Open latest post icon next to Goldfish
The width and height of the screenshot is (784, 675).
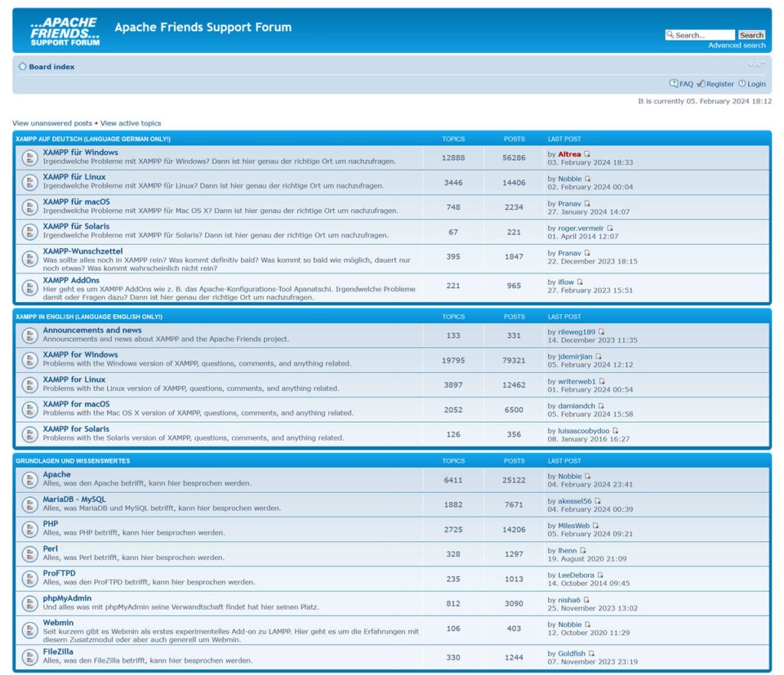click(592, 654)
